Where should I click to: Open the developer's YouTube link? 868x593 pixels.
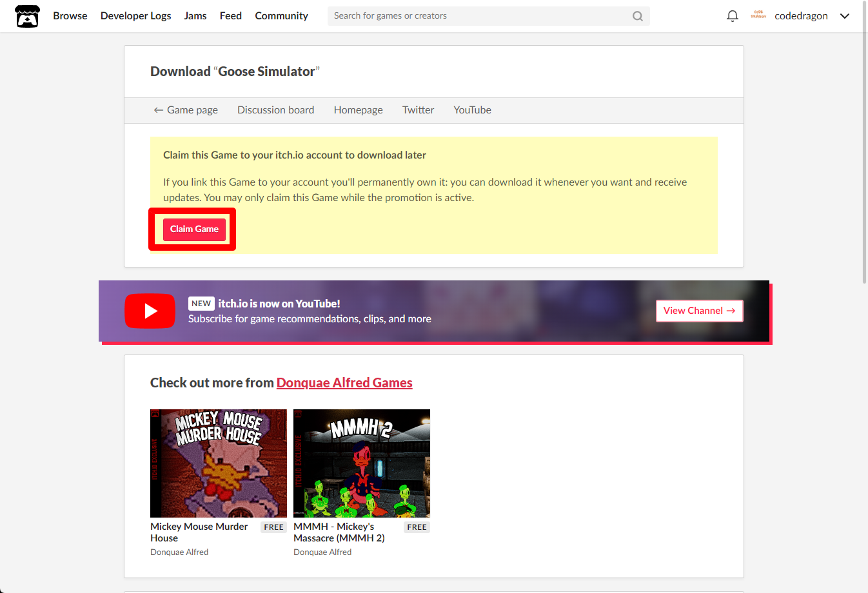(x=473, y=110)
